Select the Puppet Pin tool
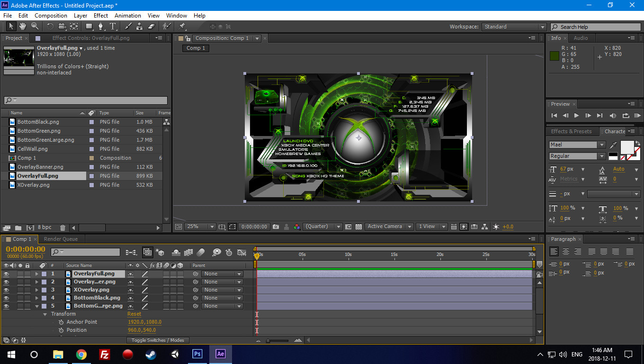 click(182, 27)
